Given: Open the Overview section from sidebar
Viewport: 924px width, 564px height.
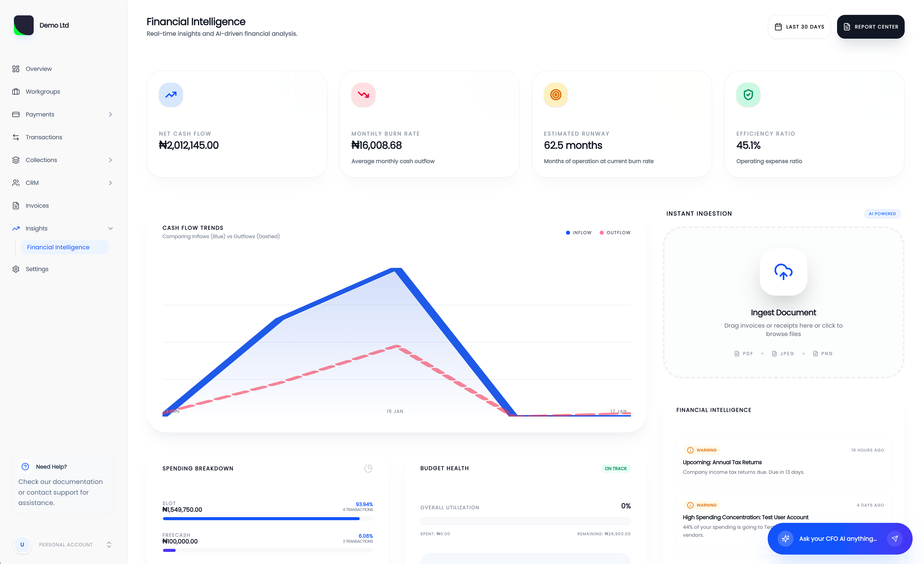Looking at the screenshot, I should 39,69.
